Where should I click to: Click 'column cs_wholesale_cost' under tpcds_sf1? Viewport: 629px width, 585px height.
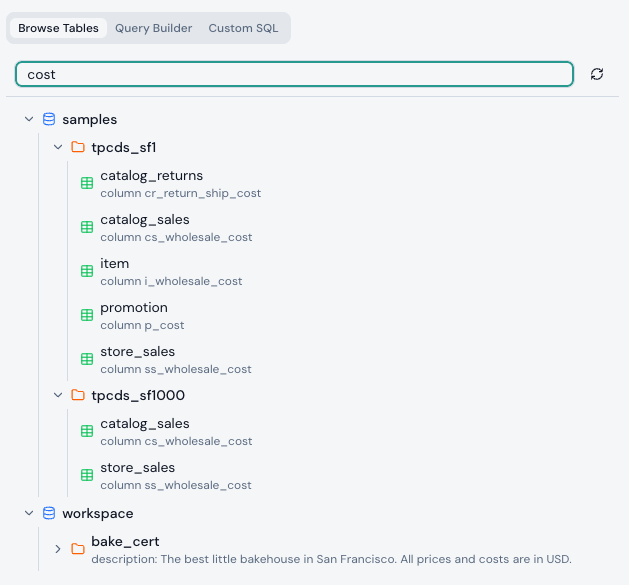(x=176, y=238)
